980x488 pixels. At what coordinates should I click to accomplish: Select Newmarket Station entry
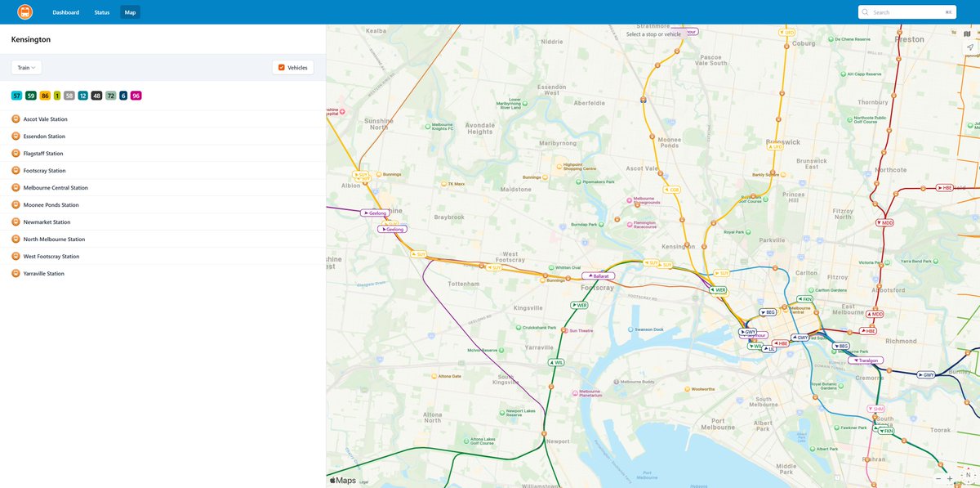(x=163, y=222)
